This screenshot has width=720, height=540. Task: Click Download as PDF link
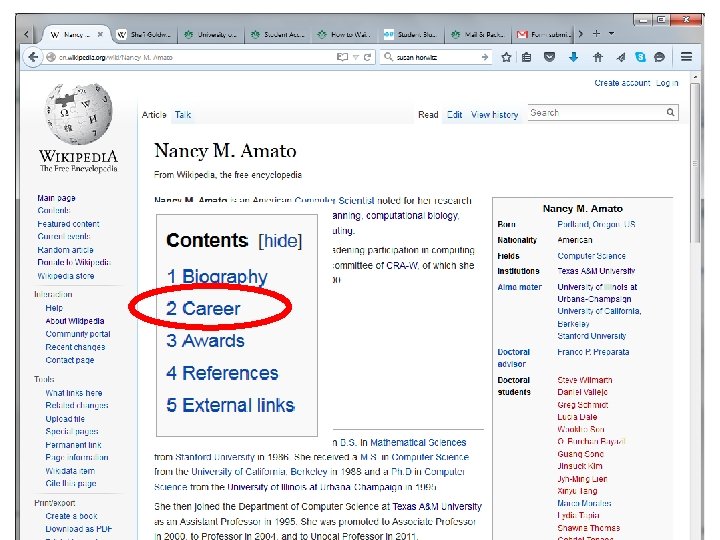79,529
